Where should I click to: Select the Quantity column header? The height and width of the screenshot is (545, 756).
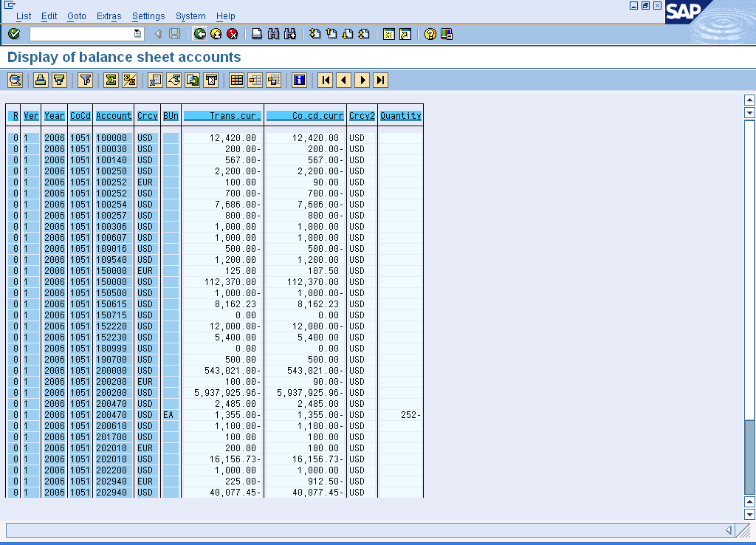pos(401,116)
